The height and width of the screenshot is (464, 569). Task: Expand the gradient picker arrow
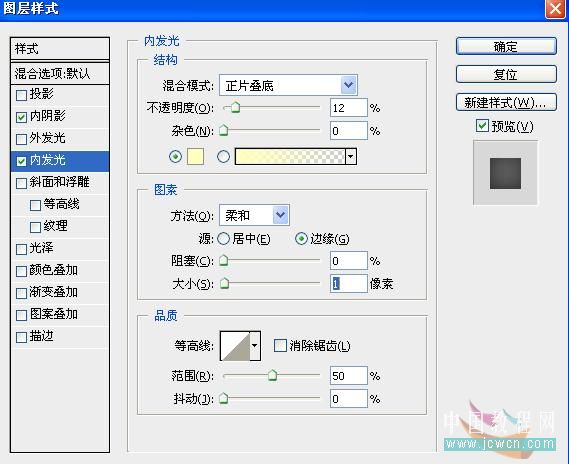(351, 157)
